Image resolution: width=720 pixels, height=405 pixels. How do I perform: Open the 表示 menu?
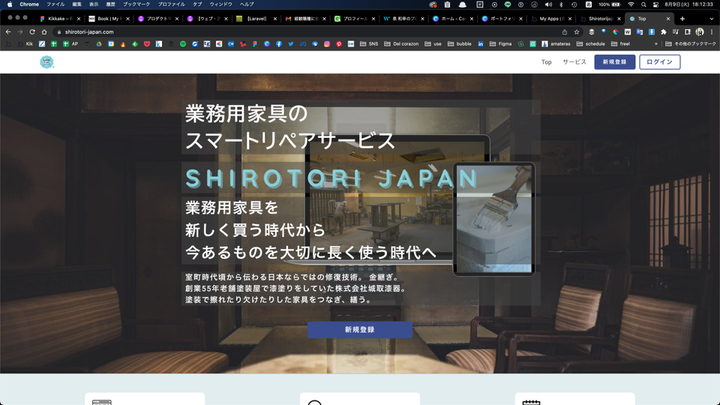pyautogui.click(x=94, y=5)
